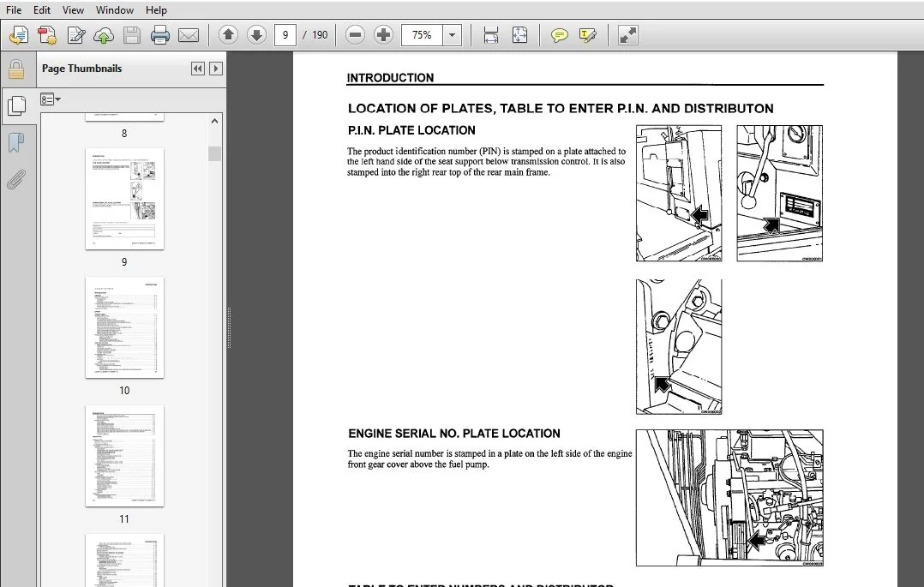Collapse thumbnails panel with double-left arrow
Viewport: 924px width, 587px height.
(197, 69)
